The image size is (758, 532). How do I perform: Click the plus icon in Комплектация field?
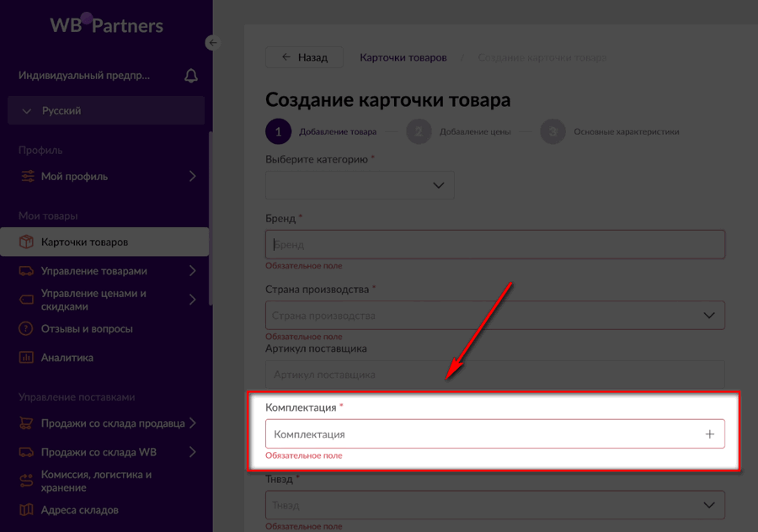pos(712,434)
